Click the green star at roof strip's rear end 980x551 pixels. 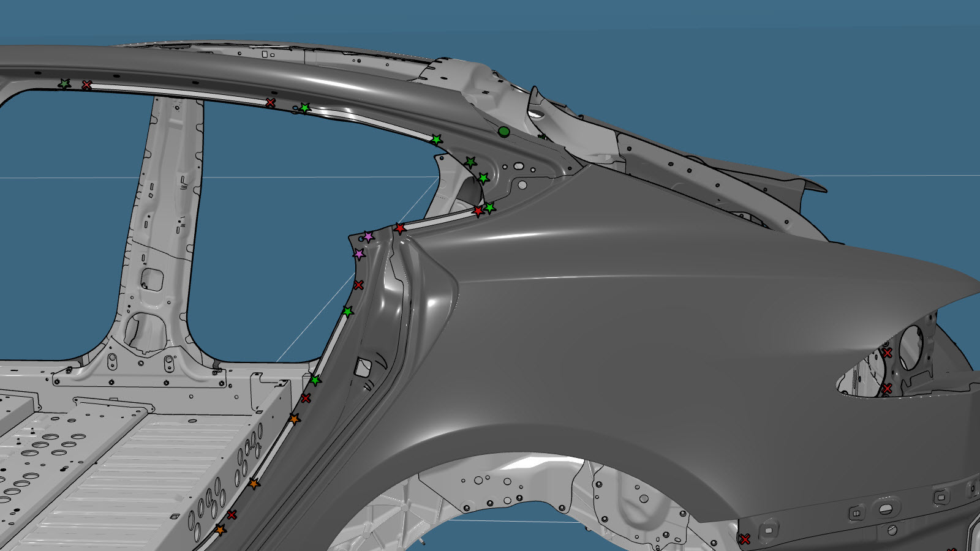click(x=436, y=140)
